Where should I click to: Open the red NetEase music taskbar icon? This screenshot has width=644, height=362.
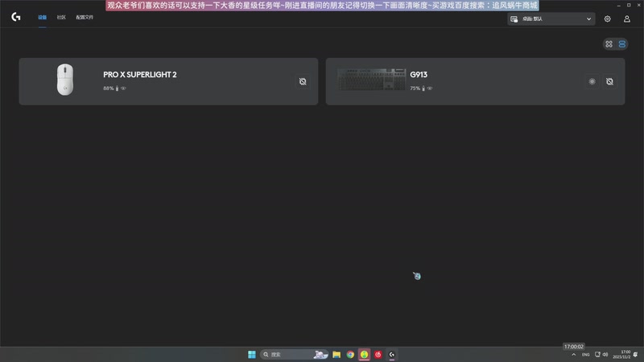coord(378,354)
